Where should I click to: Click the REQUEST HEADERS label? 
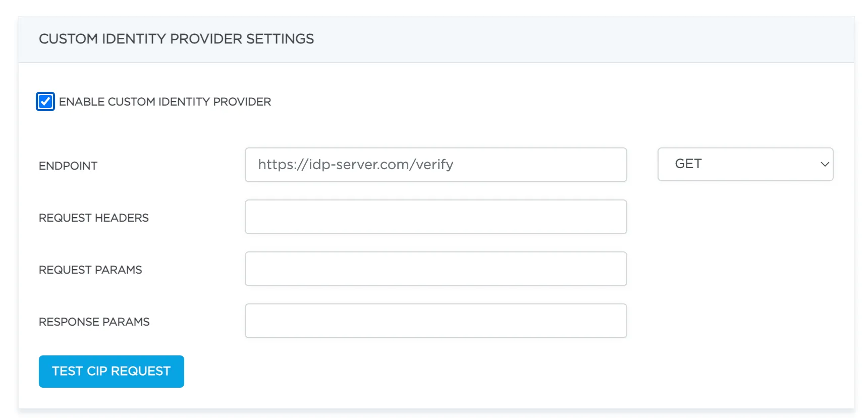click(94, 218)
